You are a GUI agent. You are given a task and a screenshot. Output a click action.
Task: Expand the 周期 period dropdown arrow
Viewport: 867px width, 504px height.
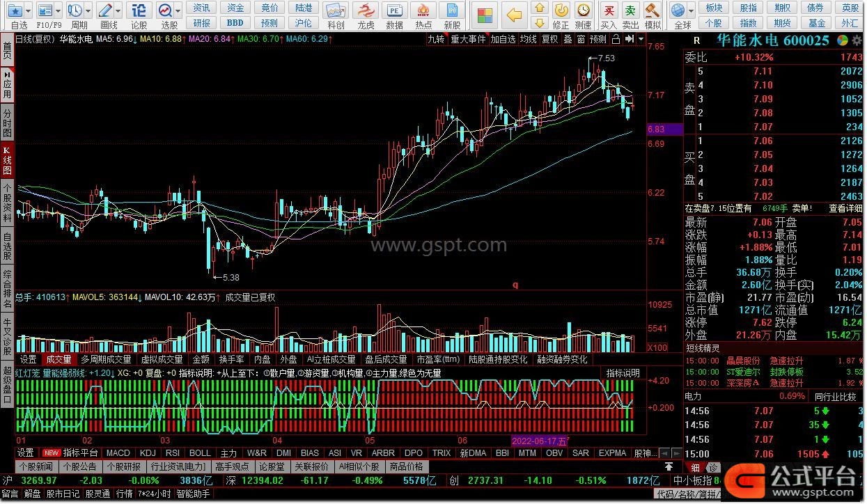(x=88, y=10)
